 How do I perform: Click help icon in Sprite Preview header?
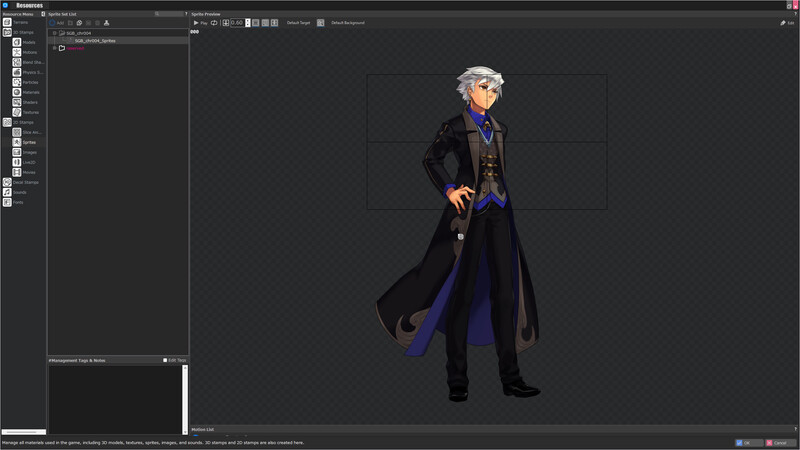coord(795,14)
